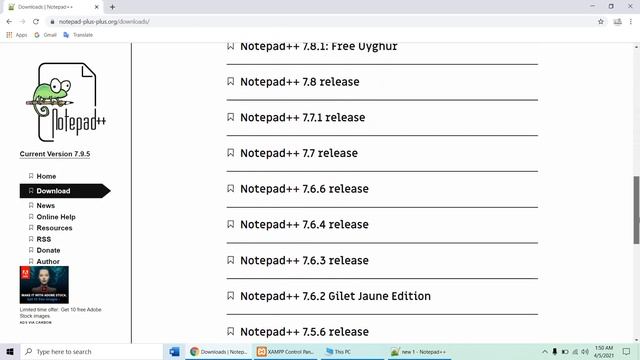Click the volume speaker tray icon

[585, 351]
